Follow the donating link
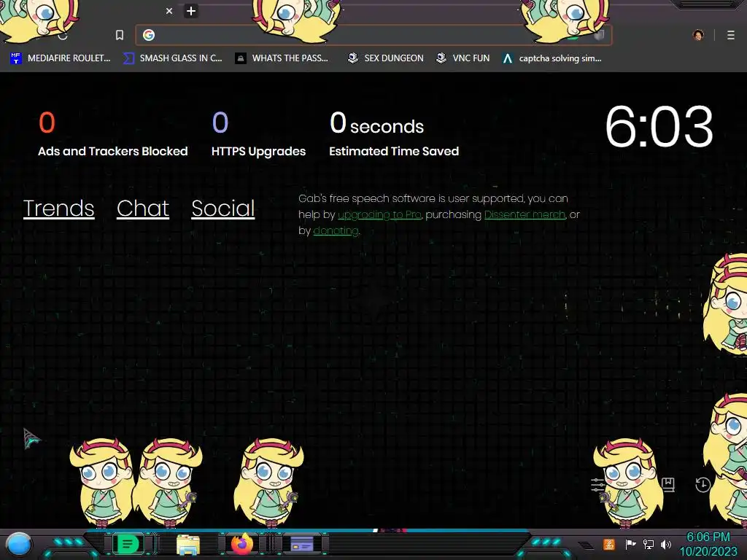 coord(336,230)
